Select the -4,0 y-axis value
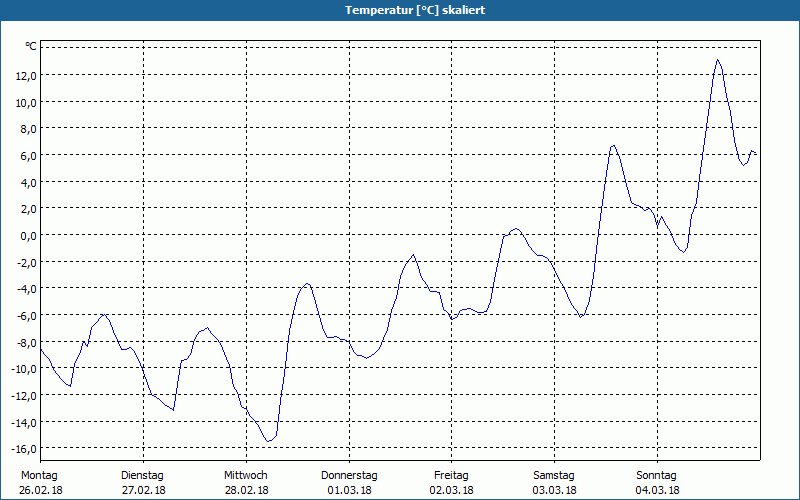This screenshot has width=800, height=500. tap(27, 289)
